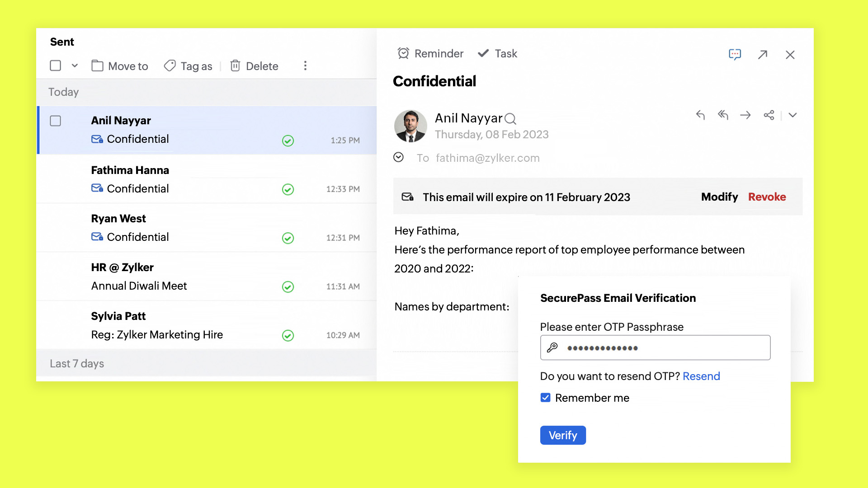Screen dimensions: 868x488
Task: Click the reply all icon
Action: (x=723, y=115)
